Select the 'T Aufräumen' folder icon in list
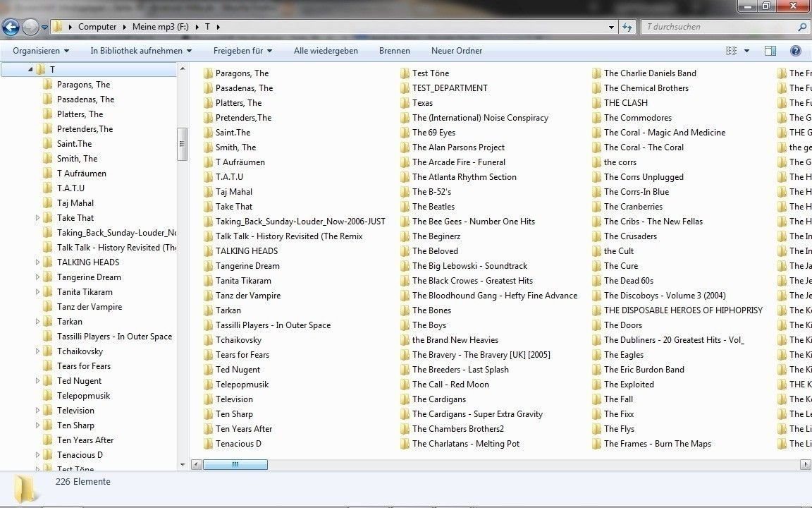The height and width of the screenshot is (508, 812). (x=208, y=162)
